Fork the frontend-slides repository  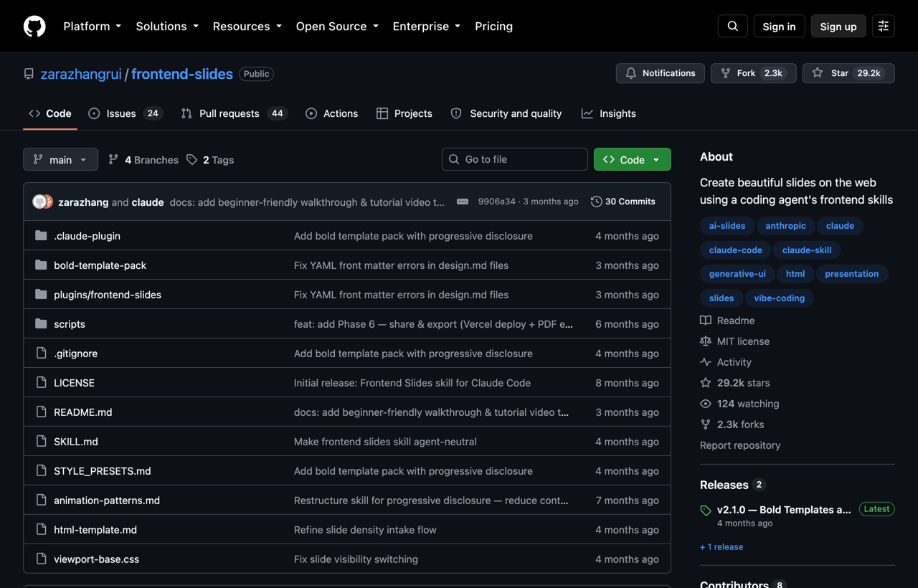(753, 73)
